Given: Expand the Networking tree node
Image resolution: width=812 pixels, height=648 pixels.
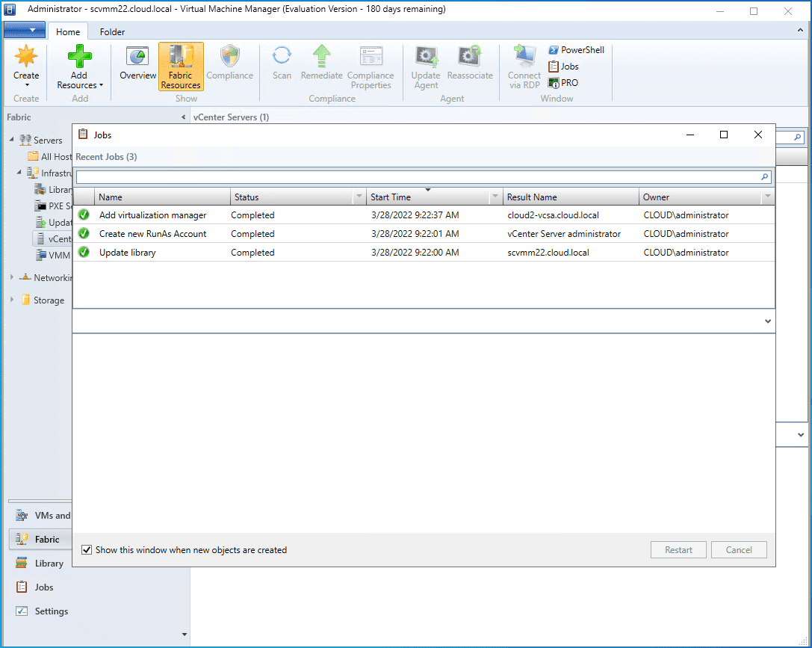Looking at the screenshot, I should tap(11, 277).
